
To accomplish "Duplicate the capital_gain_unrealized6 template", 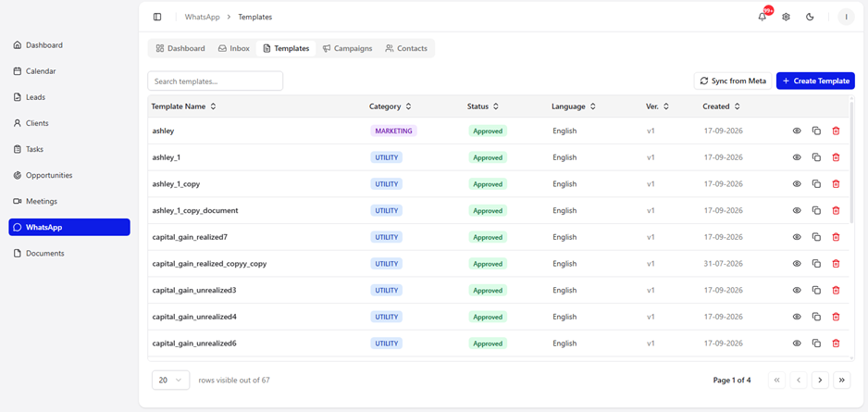I will pos(816,343).
